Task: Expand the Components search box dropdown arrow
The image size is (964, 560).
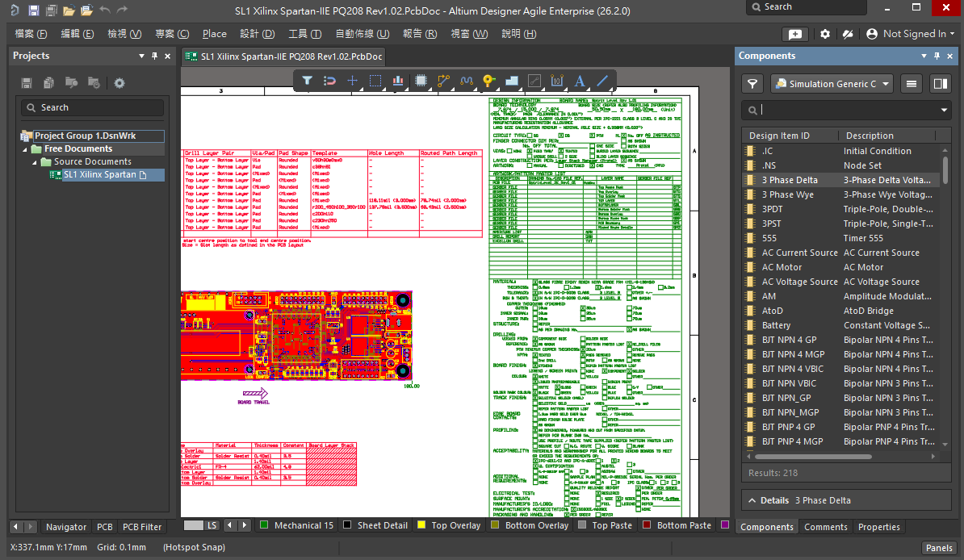Action: tap(944, 110)
